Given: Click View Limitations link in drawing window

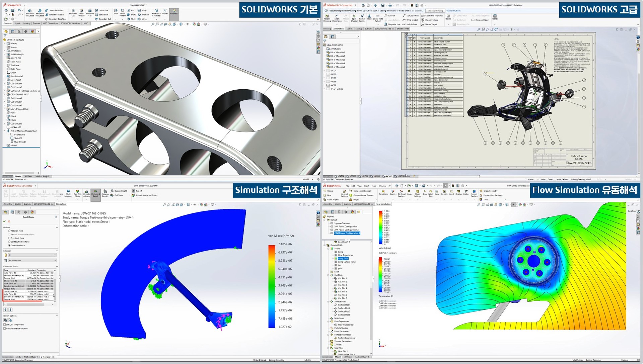Looking at the screenshot, I should [x=453, y=11].
